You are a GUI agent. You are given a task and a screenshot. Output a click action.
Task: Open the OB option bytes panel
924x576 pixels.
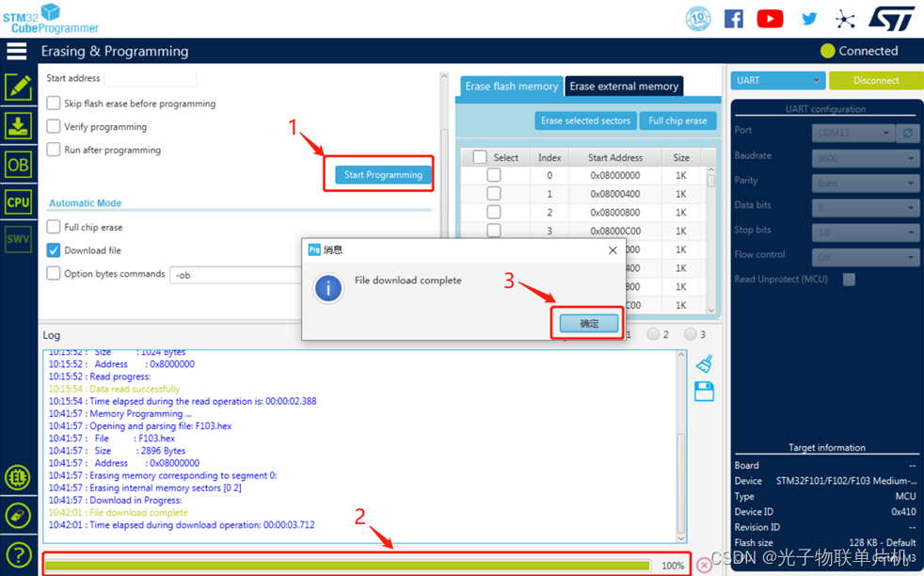[18, 165]
